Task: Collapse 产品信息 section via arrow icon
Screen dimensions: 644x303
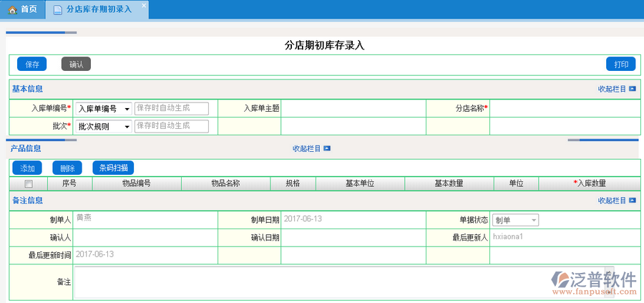Action: tap(327, 149)
